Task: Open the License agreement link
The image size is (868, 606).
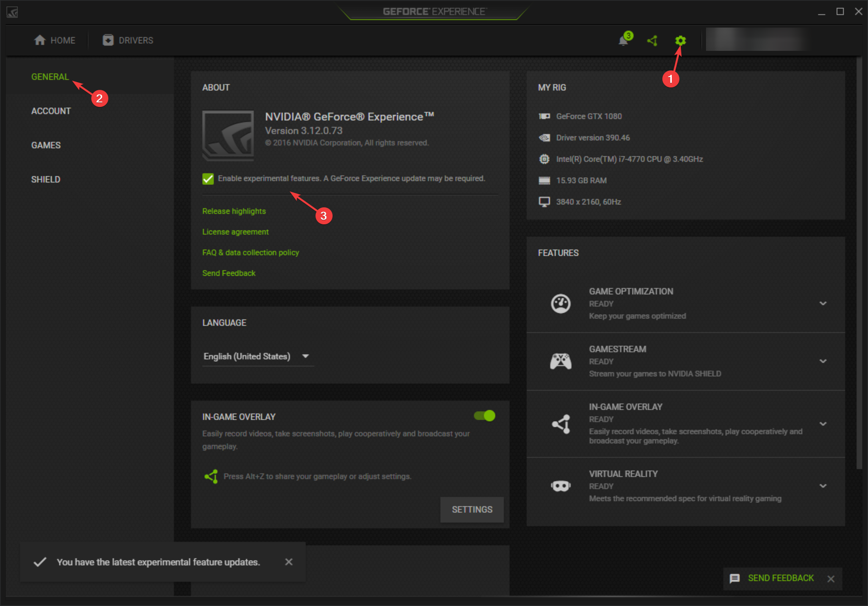Action: 236,232
